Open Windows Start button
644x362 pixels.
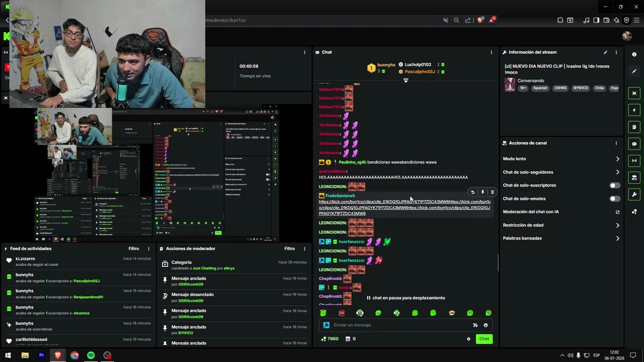click(x=8, y=355)
